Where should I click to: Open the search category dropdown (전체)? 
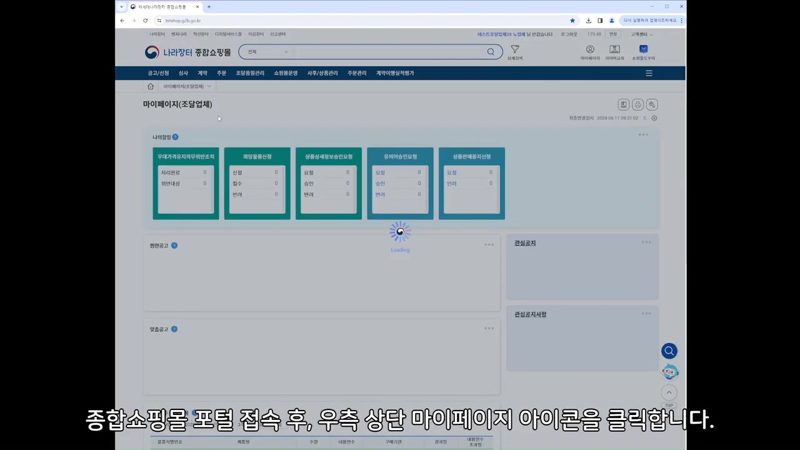[x=268, y=52]
